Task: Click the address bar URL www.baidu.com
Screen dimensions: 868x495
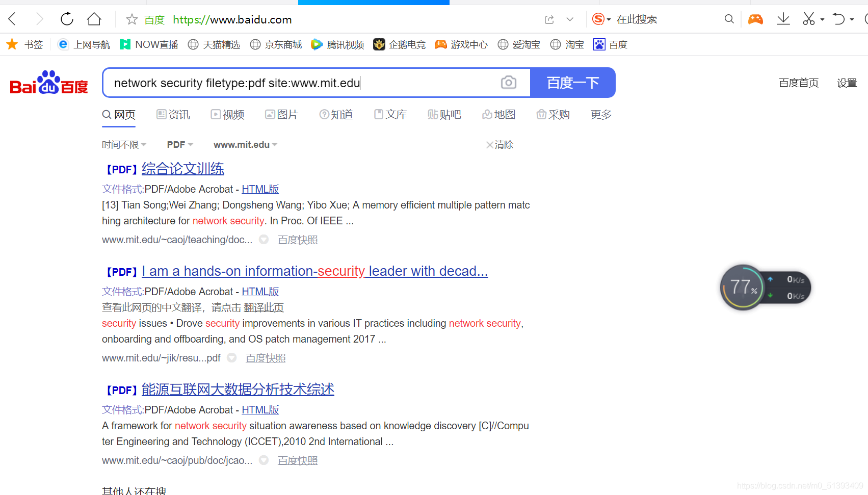Action: click(232, 19)
